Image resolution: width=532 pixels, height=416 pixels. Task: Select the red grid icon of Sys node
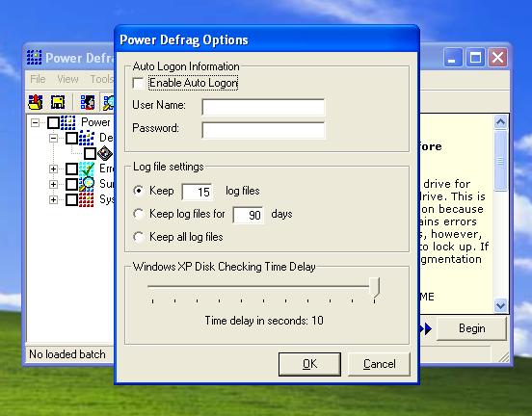[x=86, y=199]
